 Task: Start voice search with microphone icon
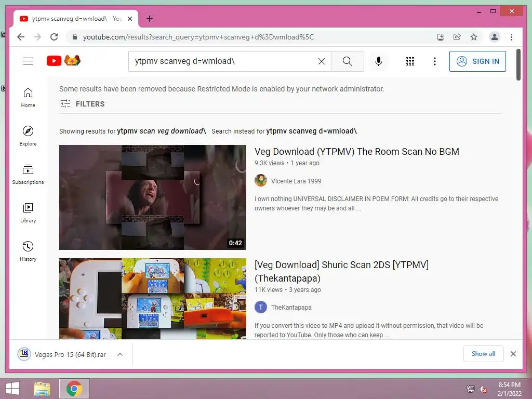click(379, 61)
